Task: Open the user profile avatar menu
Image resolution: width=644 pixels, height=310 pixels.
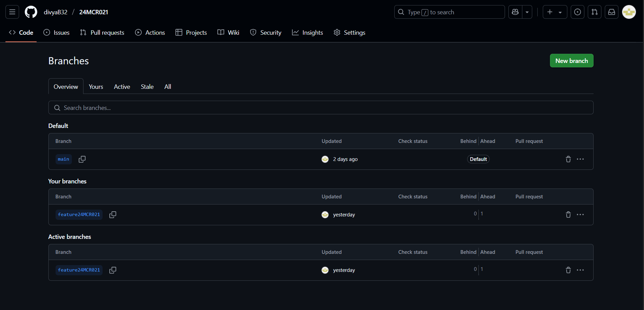Action: click(x=629, y=12)
